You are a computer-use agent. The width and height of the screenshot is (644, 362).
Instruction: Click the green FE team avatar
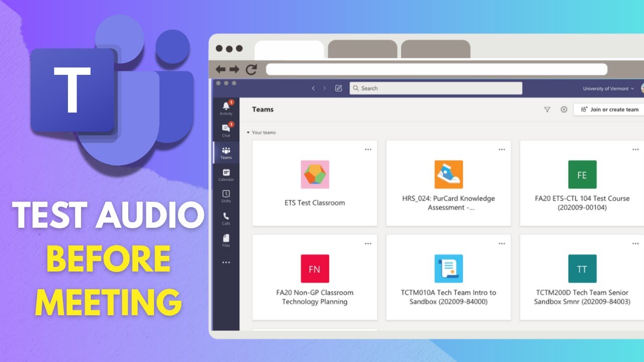coord(582,174)
